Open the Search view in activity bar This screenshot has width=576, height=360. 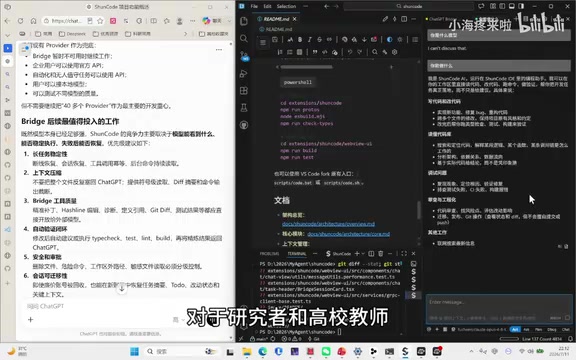click(244, 38)
